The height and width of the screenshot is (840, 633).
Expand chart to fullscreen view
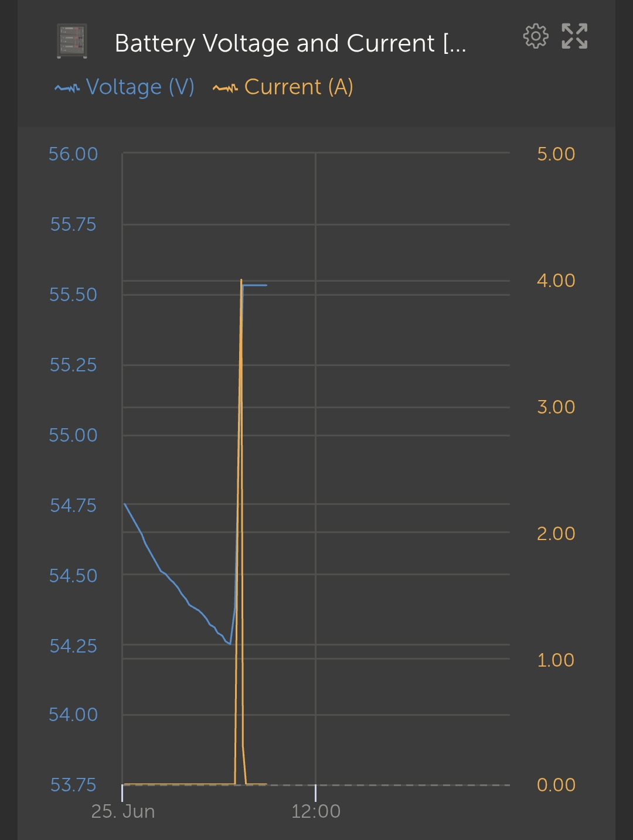[574, 36]
